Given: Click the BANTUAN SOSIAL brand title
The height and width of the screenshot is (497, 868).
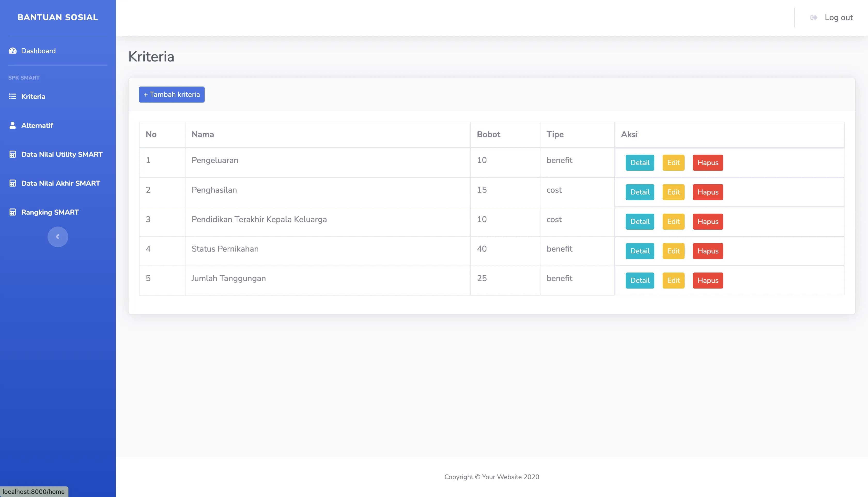Looking at the screenshot, I should click(x=58, y=17).
